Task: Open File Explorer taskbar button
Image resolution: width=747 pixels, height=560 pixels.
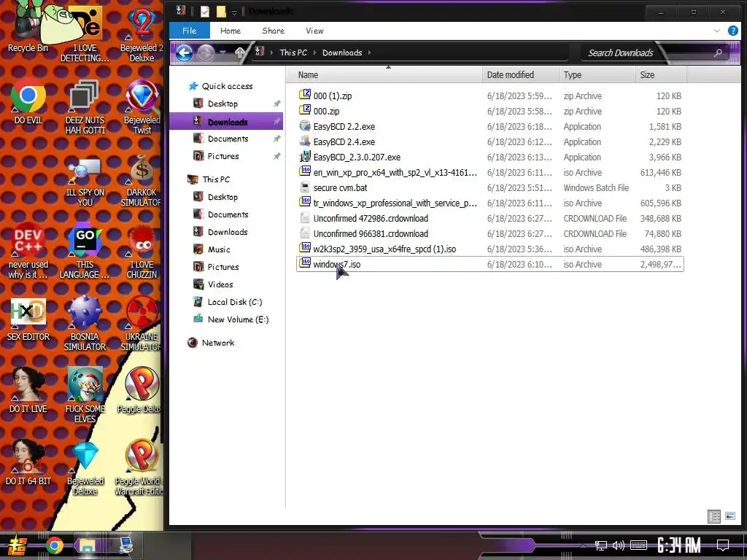Action: pyautogui.click(x=88, y=545)
